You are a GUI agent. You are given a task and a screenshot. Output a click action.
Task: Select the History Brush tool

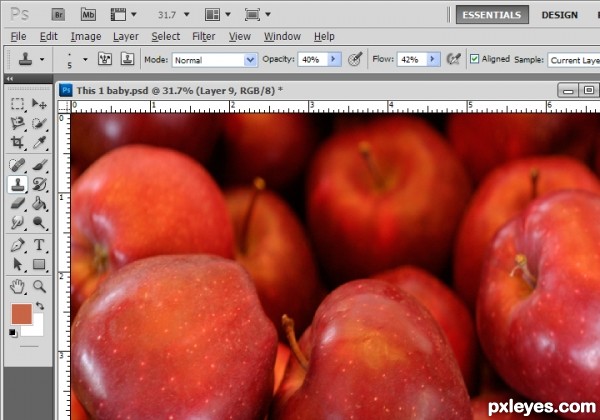(39, 184)
